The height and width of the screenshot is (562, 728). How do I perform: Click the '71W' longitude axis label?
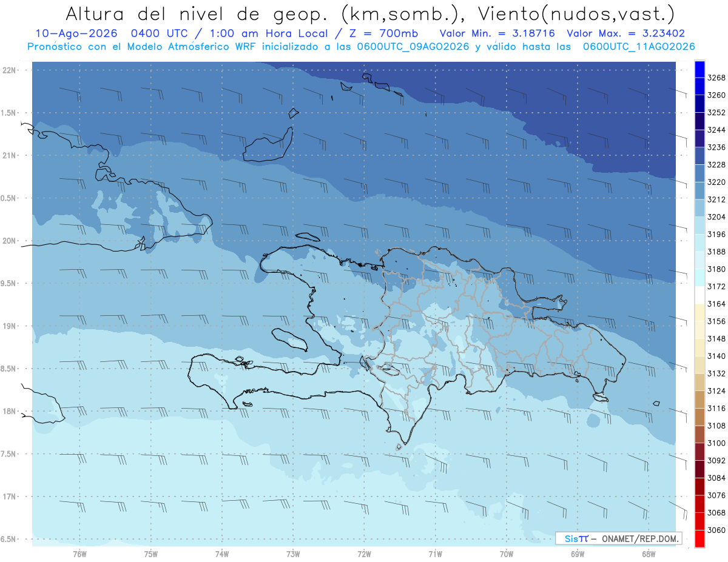pos(435,554)
